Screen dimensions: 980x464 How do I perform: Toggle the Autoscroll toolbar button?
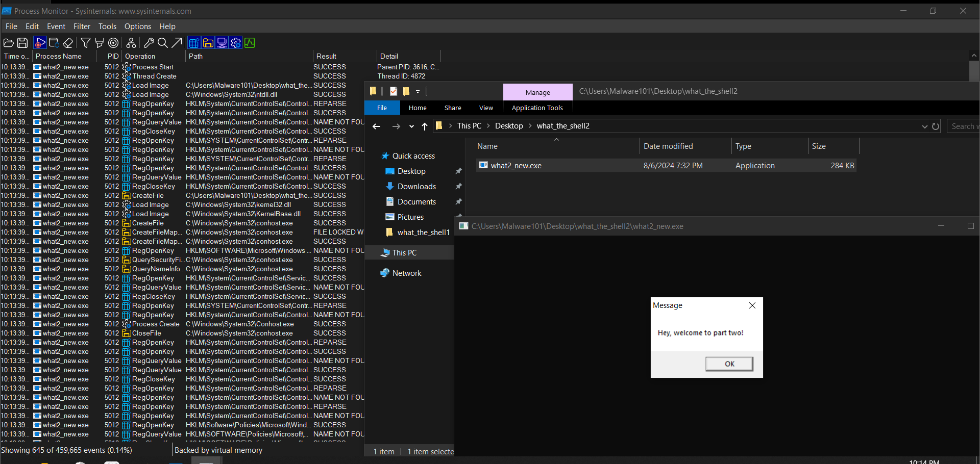coord(54,43)
